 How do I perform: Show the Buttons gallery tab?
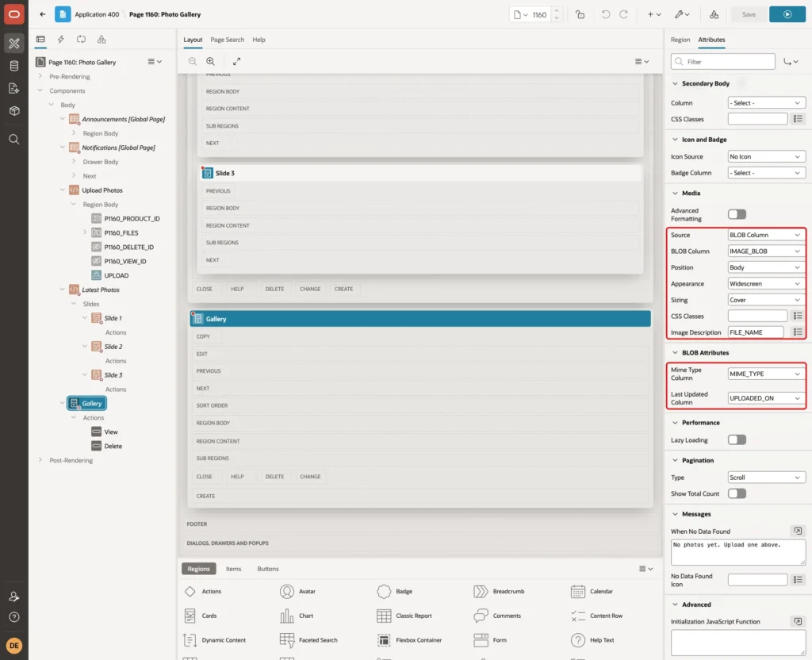(x=268, y=569)
